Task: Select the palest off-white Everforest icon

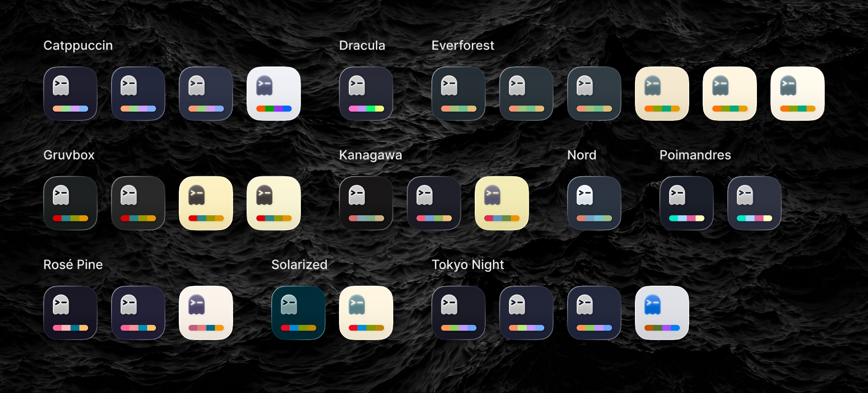Action: pos(797,93)
